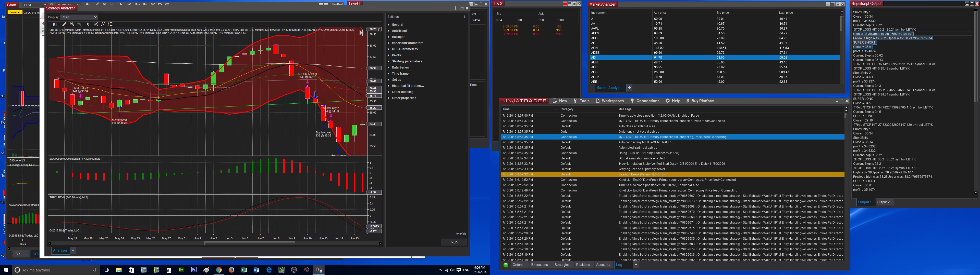Screen dimensions: 980x275
Task: Open the data box icon on chart toolbar
Action: (x=96, y=24)
